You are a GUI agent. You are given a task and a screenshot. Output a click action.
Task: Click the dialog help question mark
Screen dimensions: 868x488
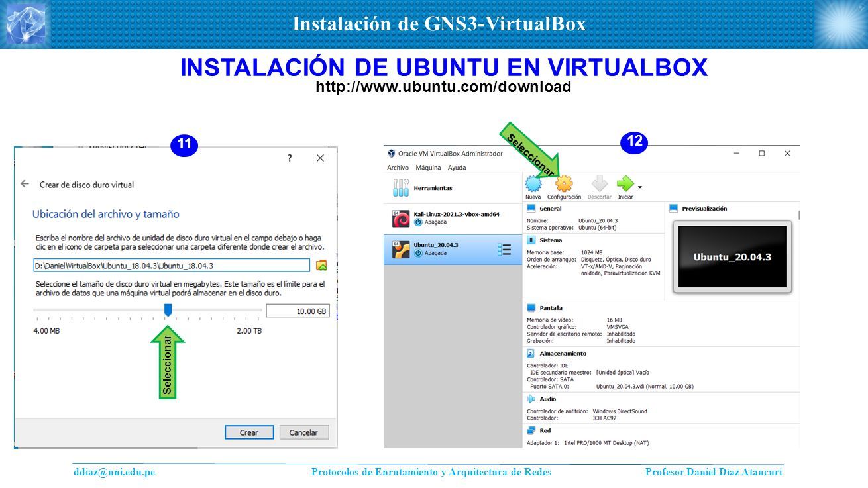290,158
